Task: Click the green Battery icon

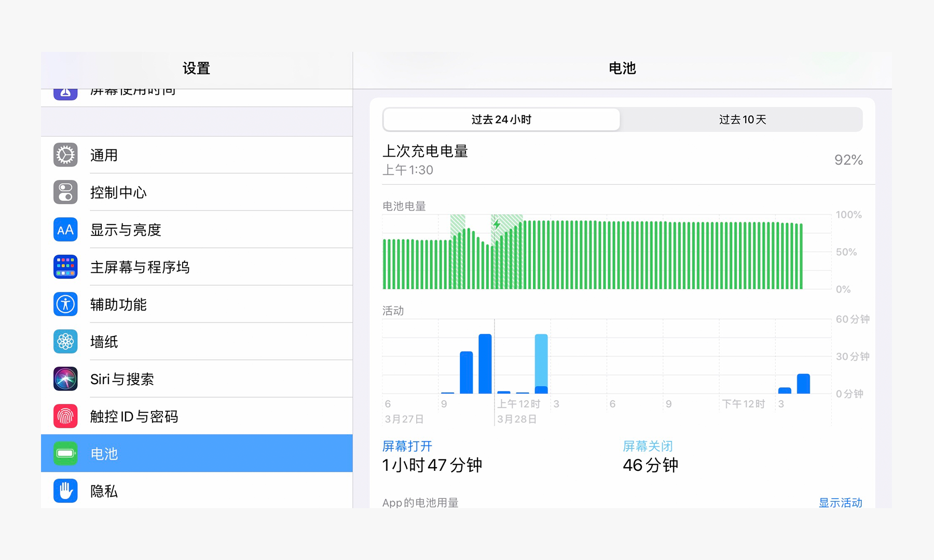Action: tap(65, 454)
